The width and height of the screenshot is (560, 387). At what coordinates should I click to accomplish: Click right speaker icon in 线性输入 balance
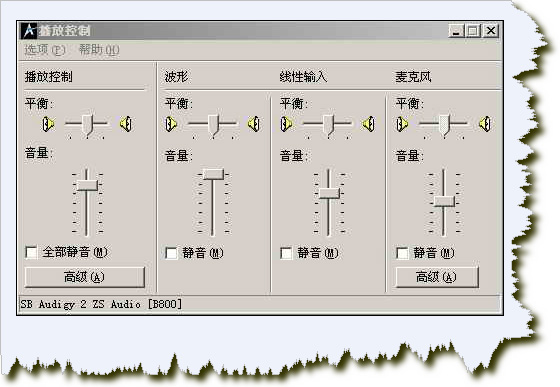[369, 124]
